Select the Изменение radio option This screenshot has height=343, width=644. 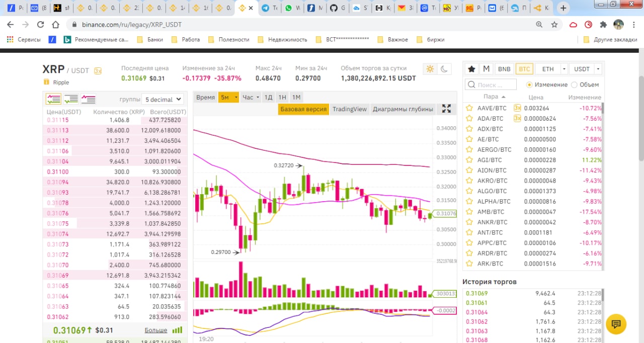tap(529, 84)
